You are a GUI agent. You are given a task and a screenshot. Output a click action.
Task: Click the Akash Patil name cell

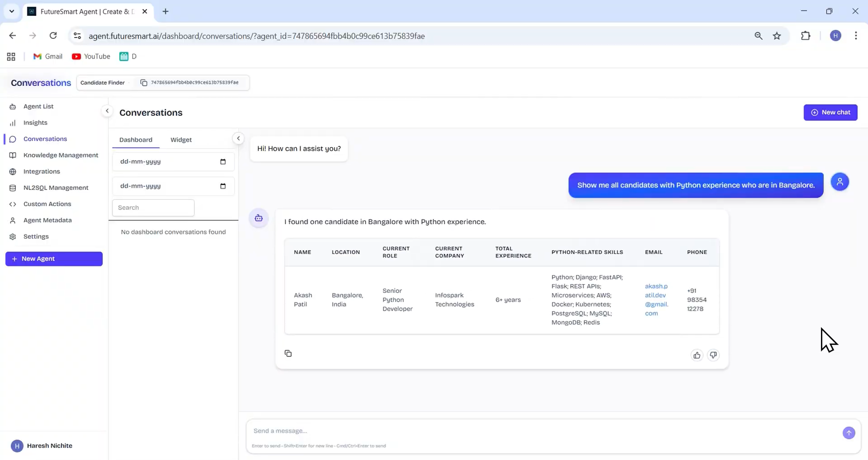point(303,300)
